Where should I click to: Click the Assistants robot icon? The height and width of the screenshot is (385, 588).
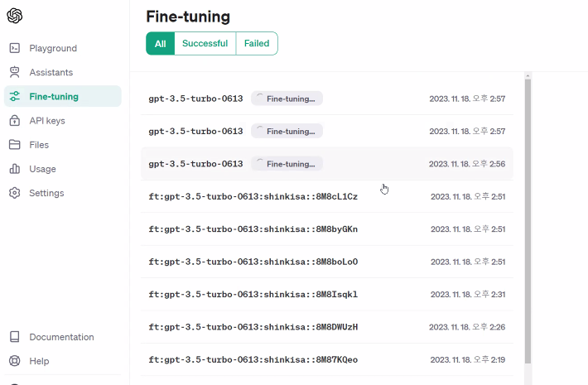[x=15, y=72]
